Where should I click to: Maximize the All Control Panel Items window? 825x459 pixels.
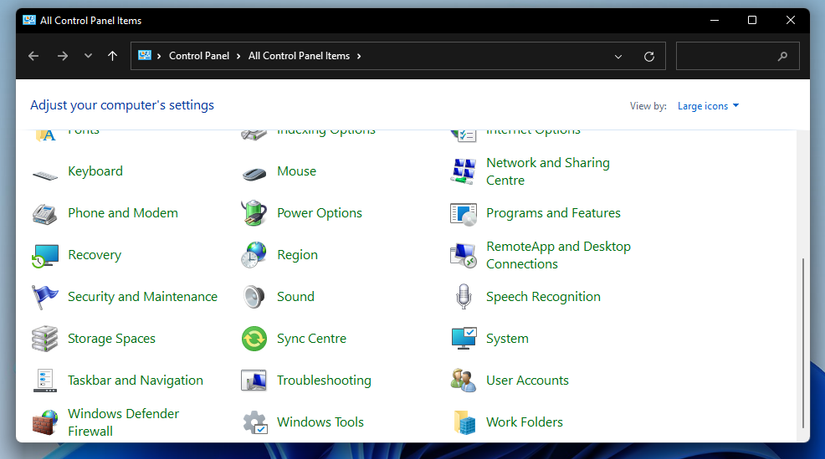tap(752, 20)
